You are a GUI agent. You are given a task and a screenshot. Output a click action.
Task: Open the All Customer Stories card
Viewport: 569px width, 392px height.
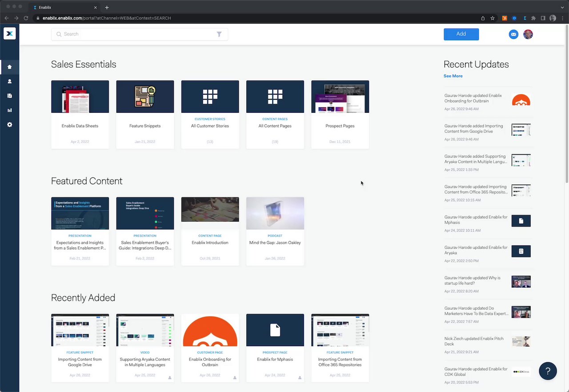(210, 115)
